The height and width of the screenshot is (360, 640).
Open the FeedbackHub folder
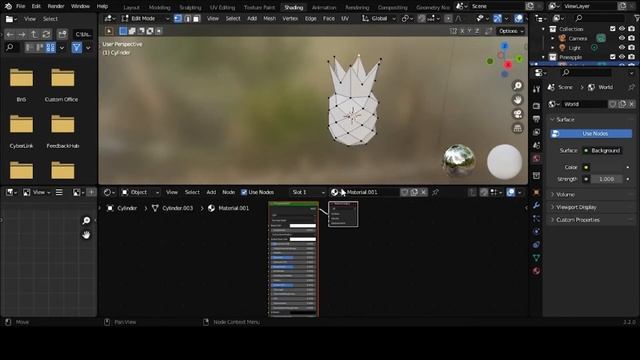62,131
